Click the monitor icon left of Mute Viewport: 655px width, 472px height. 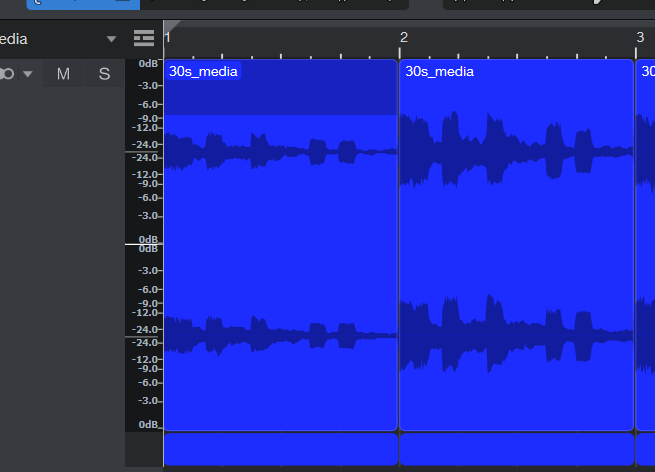7,74
